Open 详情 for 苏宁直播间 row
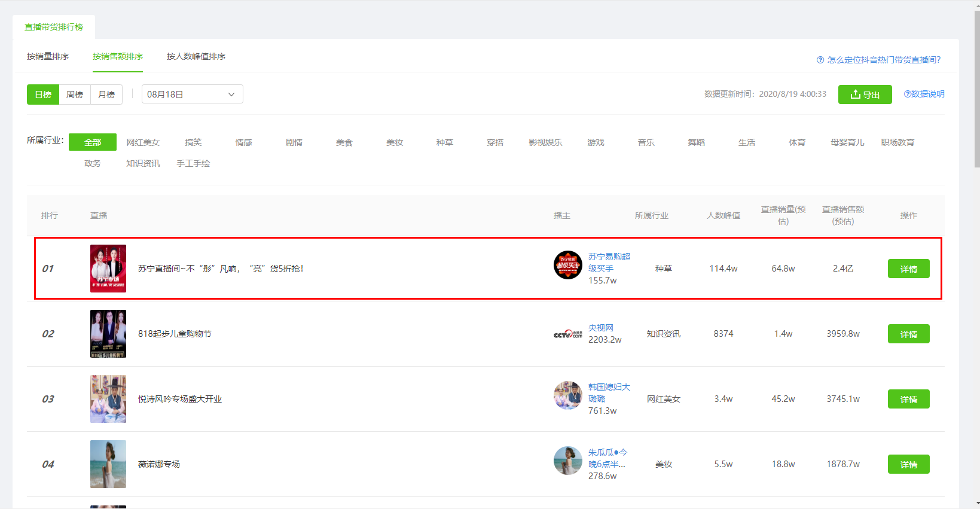Image resolution: width=980 pixels, height=509 pixels. tap(908, 269)
